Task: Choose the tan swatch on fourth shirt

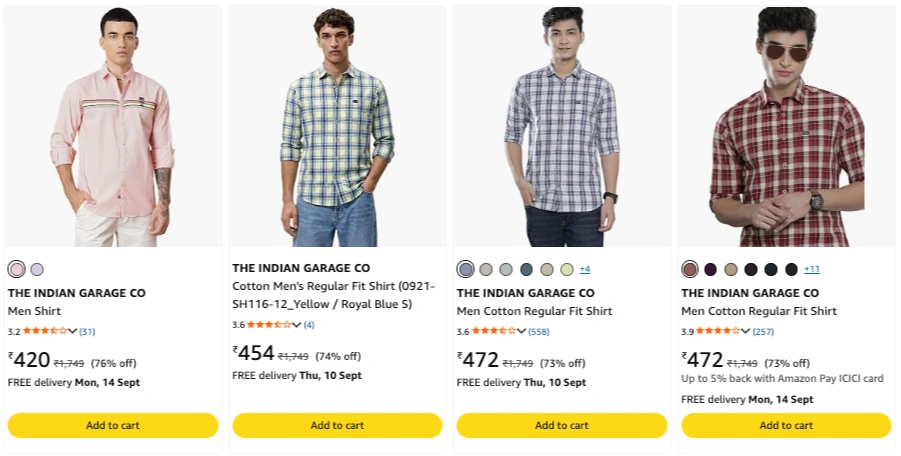Action: (731, 269)
